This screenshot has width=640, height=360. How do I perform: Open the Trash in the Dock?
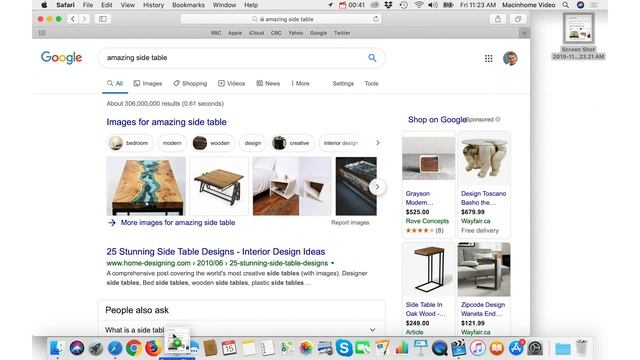tap(582, 348)
